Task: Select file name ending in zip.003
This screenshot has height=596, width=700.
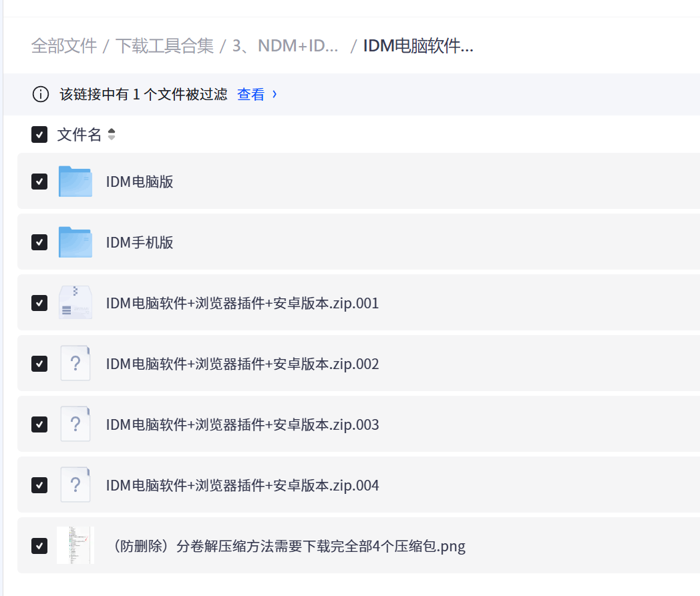Action: [242, 424]
